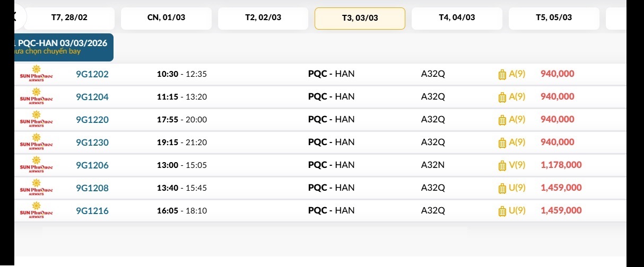Open flight number 9G1230 link
644x267 pixels.
(x=92, y=143)
